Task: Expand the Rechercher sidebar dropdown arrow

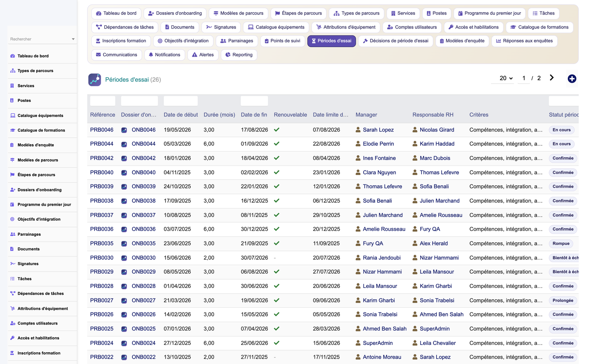Action: click(73, 39)
